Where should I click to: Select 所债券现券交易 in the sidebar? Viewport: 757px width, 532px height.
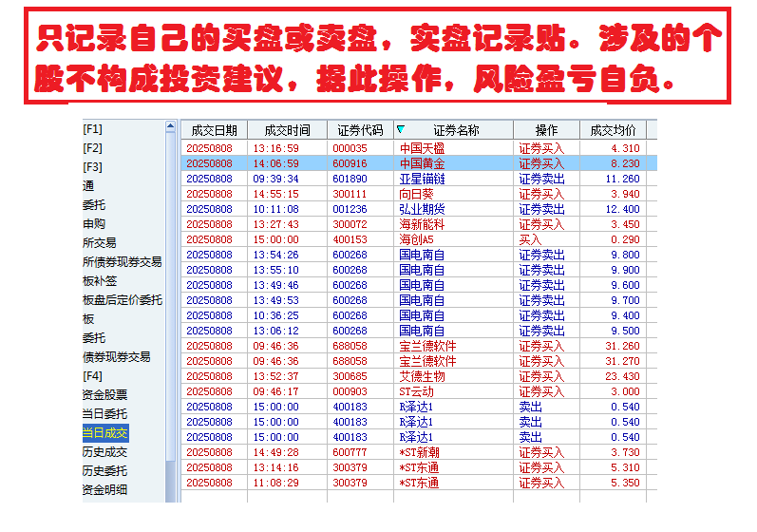point(123,261)
